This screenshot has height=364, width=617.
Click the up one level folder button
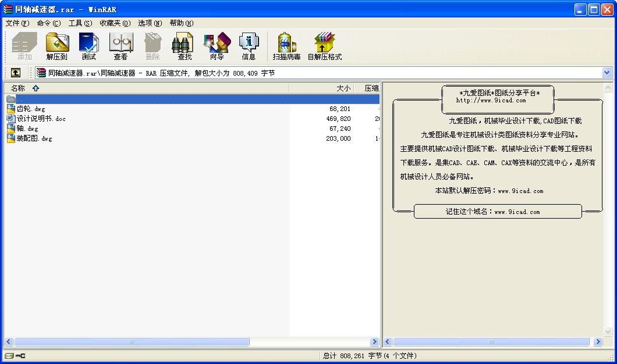(x=16, y=73)
